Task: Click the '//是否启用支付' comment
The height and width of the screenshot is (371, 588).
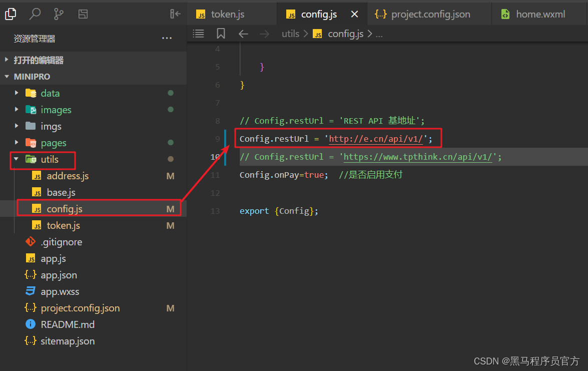Action: 370,175
